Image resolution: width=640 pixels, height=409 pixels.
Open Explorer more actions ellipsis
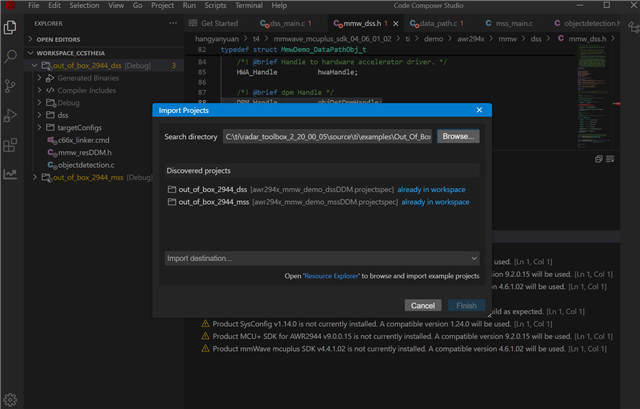pos(173,23)
